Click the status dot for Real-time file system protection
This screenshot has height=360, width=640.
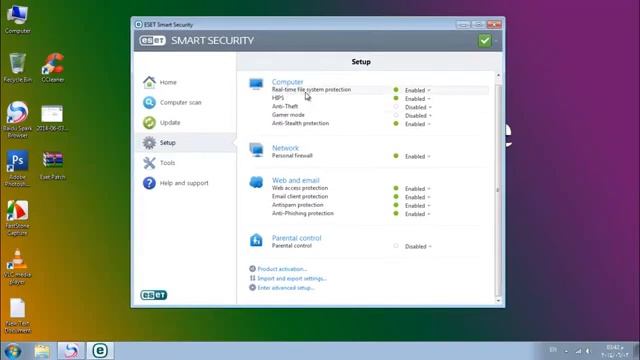coord(396,90)
